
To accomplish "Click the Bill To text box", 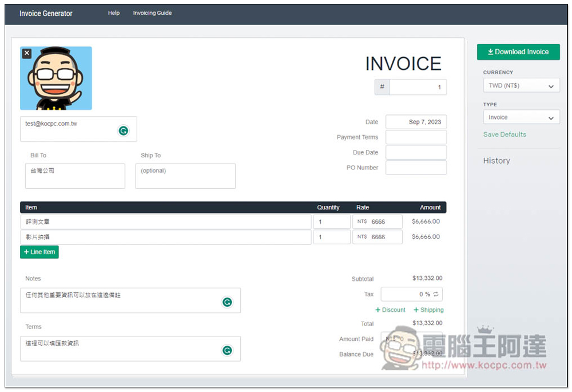I will pos(75,176).
